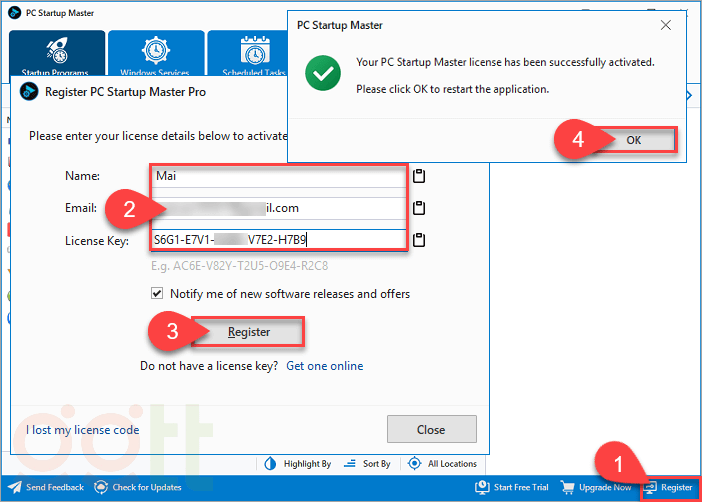The width and height of the screenshot is (702, 502).
Task: Open the Sort By dropdown
Action: (x=367, y=464)
